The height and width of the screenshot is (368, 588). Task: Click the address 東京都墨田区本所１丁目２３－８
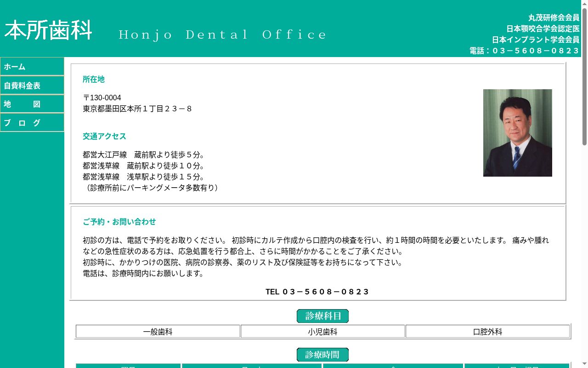pos(137,109)
